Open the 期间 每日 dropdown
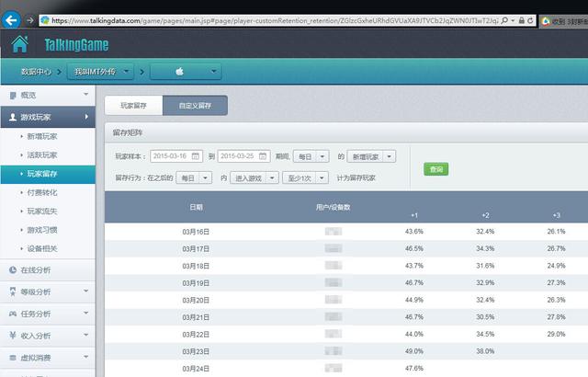The height and width of the screenshot is (377, 588). click(311, 156)
